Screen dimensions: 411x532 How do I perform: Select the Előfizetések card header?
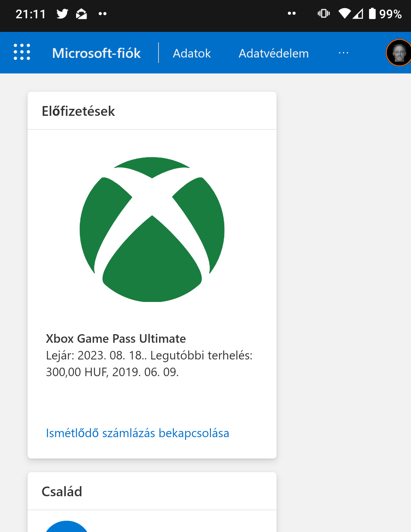pos(152,111)
